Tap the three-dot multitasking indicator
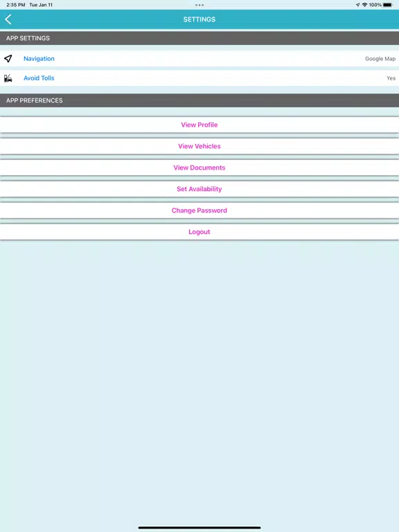This screenshot has height=532, width=399. [199, 5]
